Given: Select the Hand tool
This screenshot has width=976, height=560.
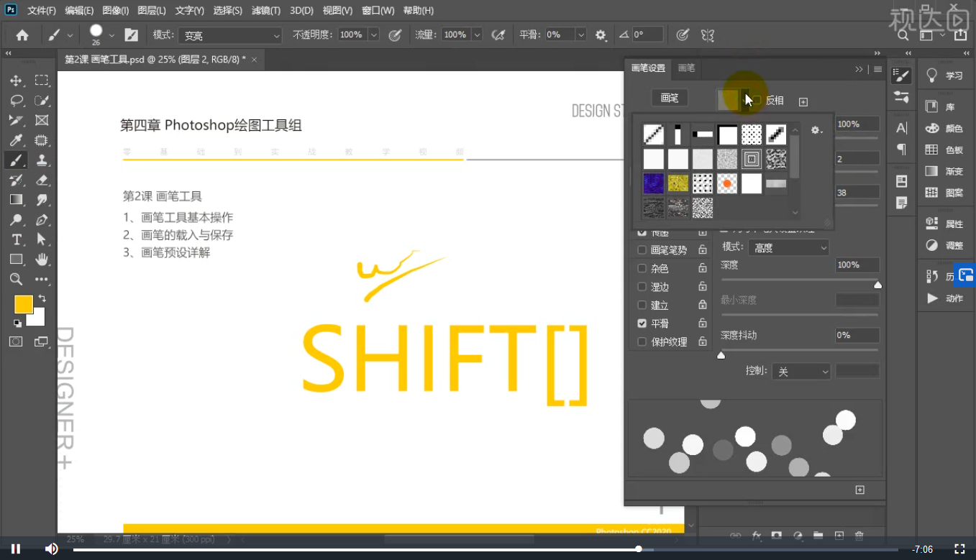Looking at the screenshot, I should 42,259.
